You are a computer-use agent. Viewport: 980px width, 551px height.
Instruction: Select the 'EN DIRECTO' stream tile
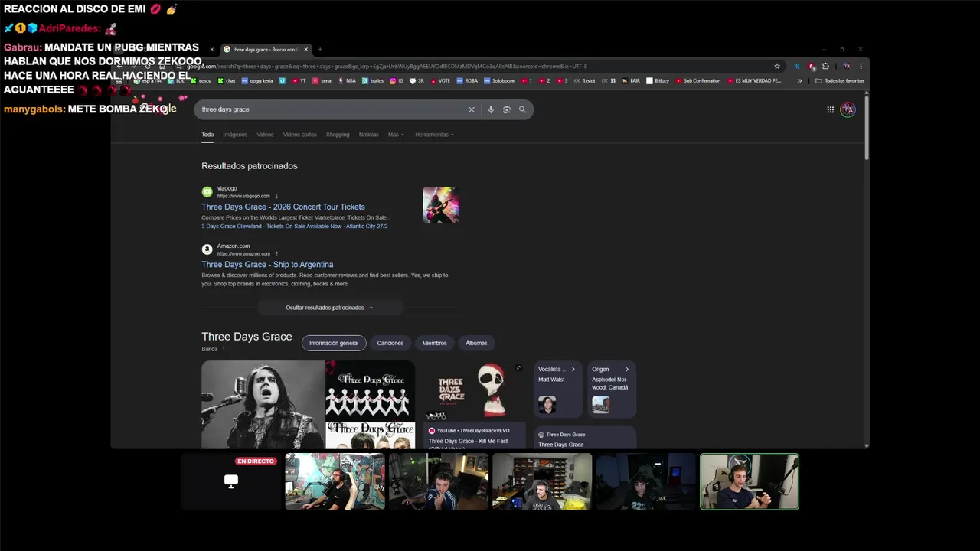point(231,481)
